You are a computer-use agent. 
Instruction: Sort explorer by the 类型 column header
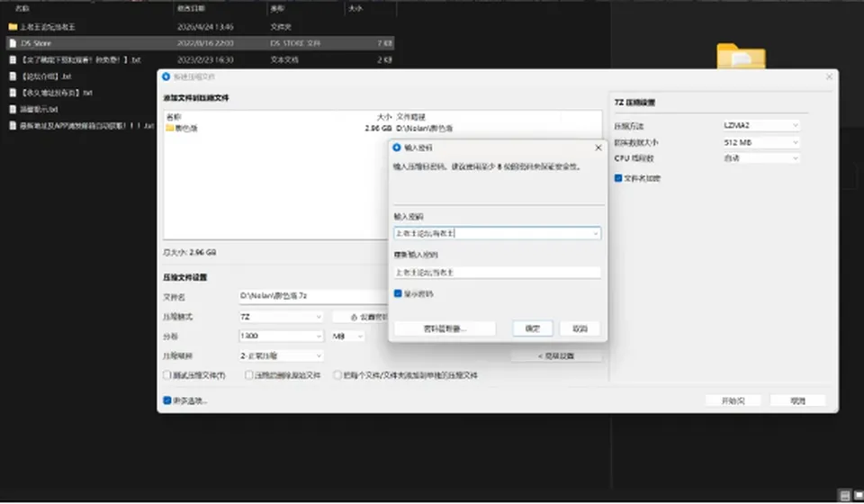point(277,8)
